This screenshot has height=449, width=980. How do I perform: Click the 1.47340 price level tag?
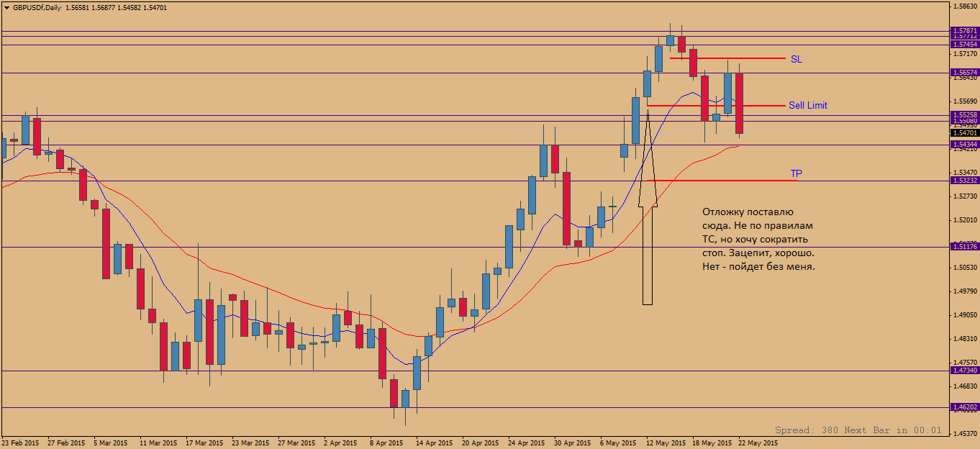pyautogui.click(x=964, y=371)
